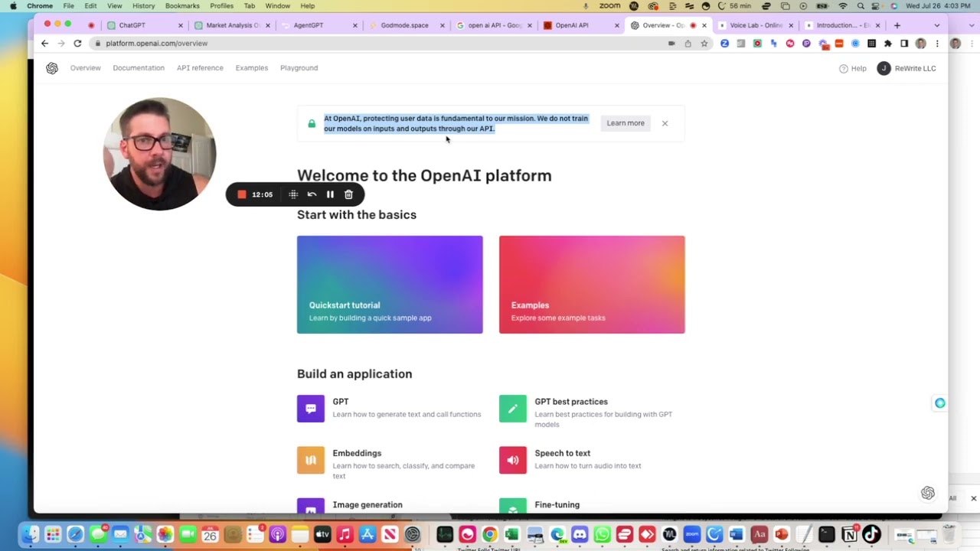Switch to the Godmode.space tab
Image resolution: width=980 pixels, height=551 pixels.
point(406,25)
